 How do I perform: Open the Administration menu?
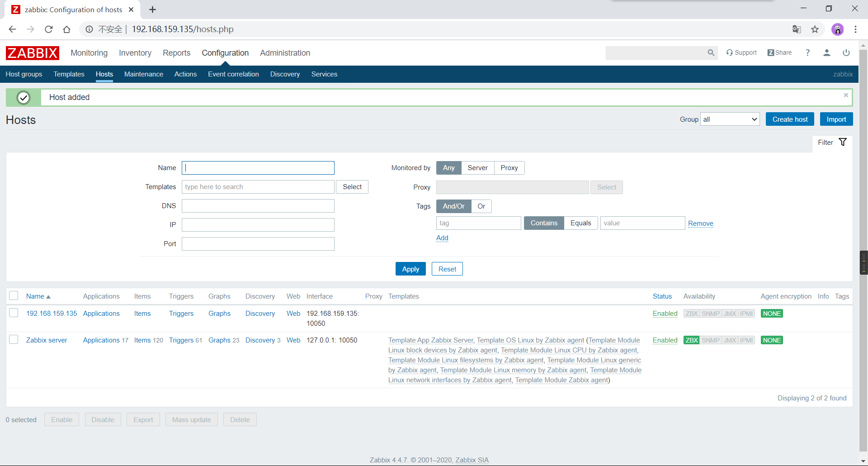285,53
